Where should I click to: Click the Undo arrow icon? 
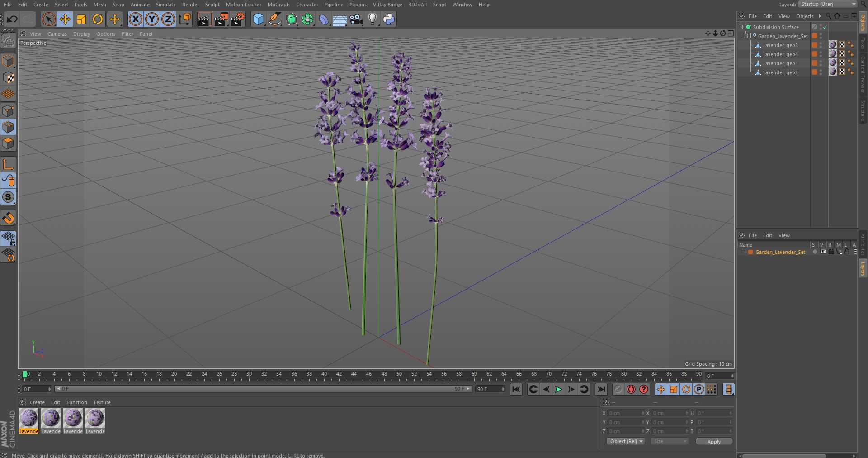[x=12, y=19]
